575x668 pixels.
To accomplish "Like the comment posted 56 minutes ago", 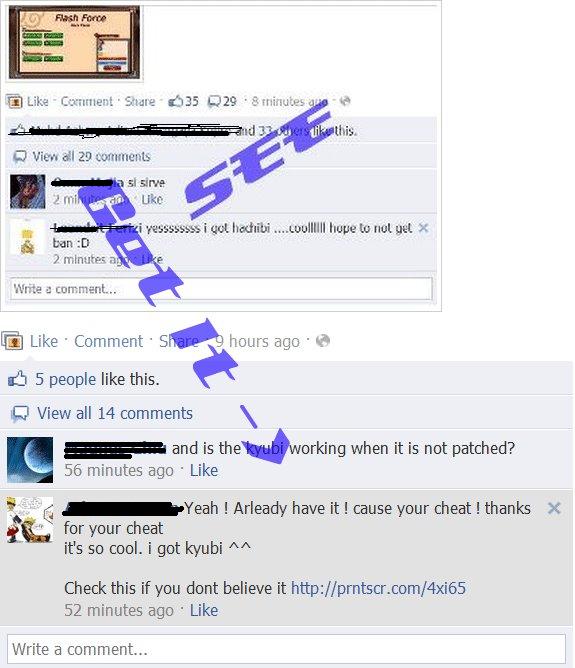I will pyautogui.click(x=204, y=470).
